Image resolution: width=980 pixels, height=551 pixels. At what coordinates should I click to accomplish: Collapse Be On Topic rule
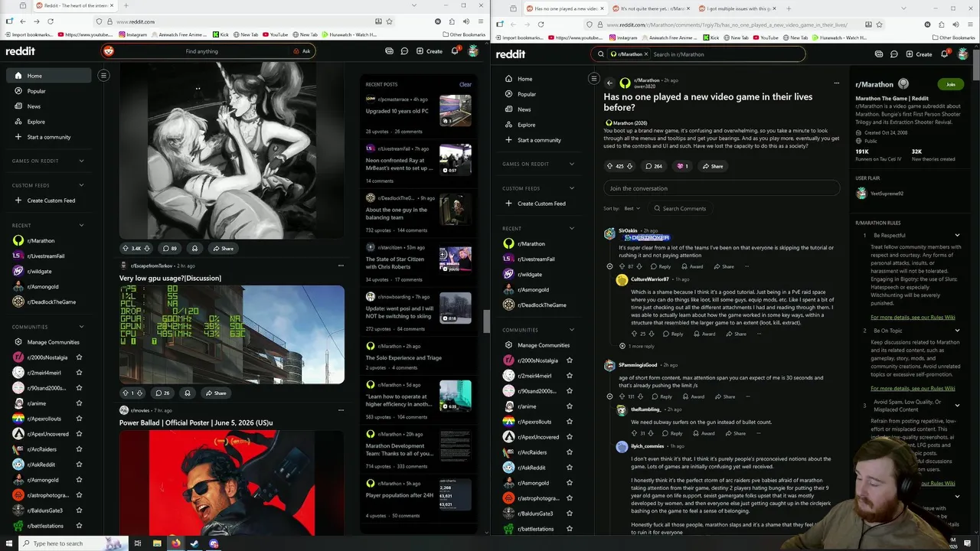(x=957, y=331)
